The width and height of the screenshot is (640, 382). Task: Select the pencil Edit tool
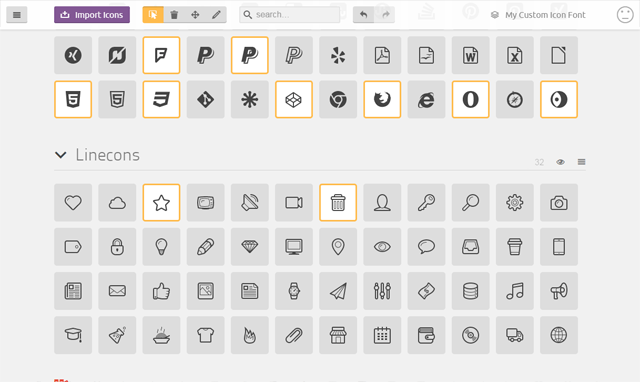point(216,15)
